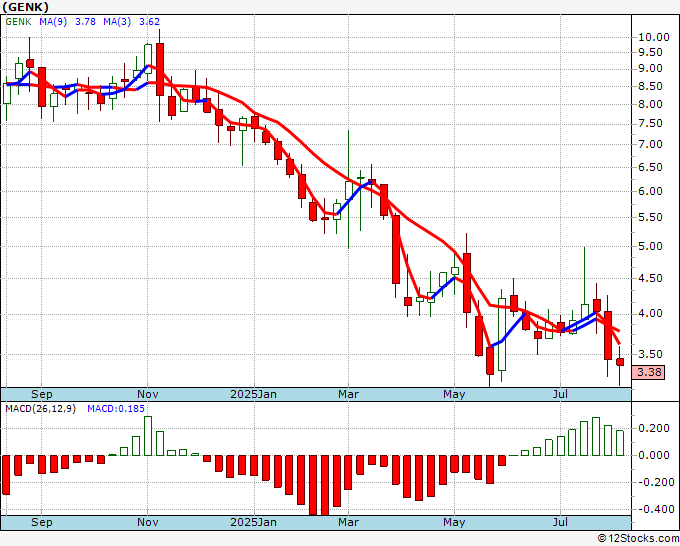Click the 9.00 price axis label
The width and height of the screenshot is (680, 546).
pos(650,69)
